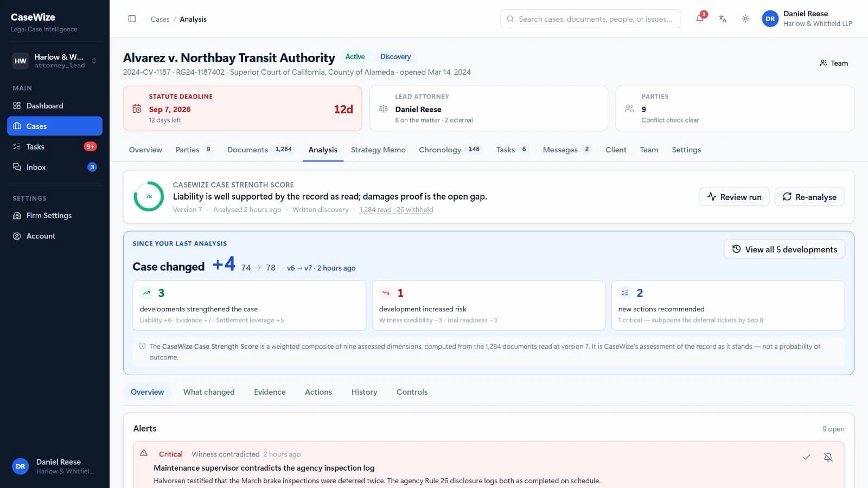Screen dimensions: 868x488
Task: Click the Review run button
Action: pos(734,197)
